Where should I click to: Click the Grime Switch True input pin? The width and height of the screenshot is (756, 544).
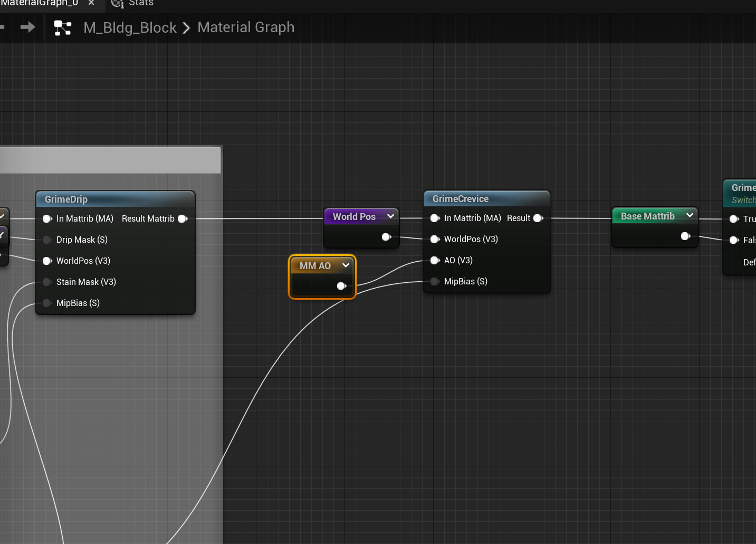point(734,219)
